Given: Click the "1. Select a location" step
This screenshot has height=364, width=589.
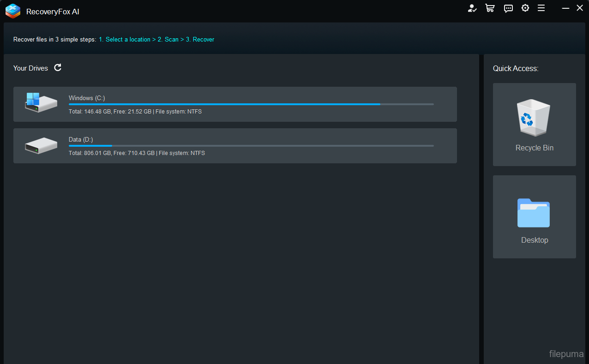Looking at the screenshot, I should coord(125,40).
